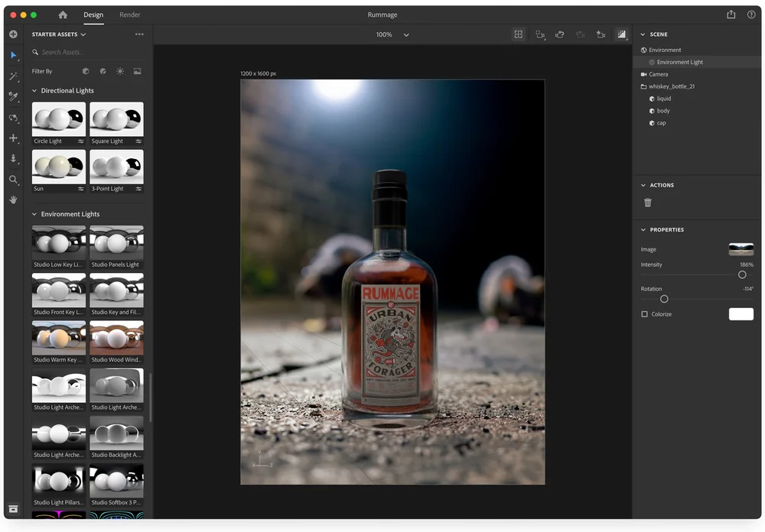Choose the Select arrow tool
This screenshot has width=765, height=532.
14,55
